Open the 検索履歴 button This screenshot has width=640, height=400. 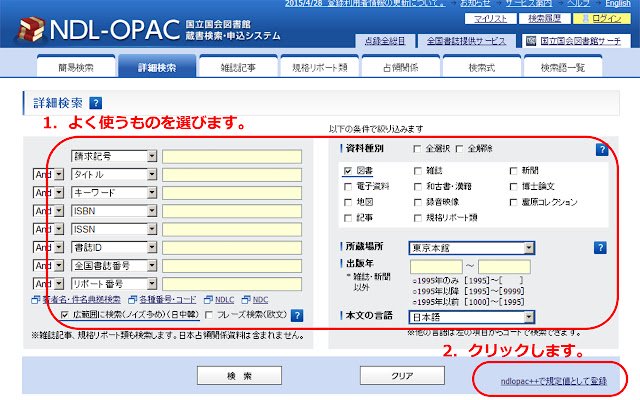coord(544,18)
